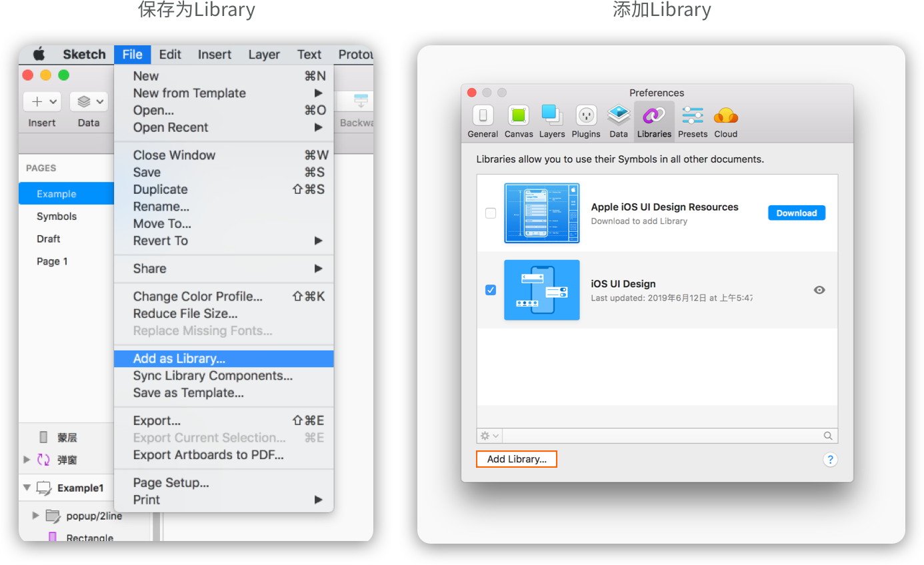Expand the 弹窗 symbol layer
The height and width of the screenshot is (565, 924).
[x=27, y=460]
